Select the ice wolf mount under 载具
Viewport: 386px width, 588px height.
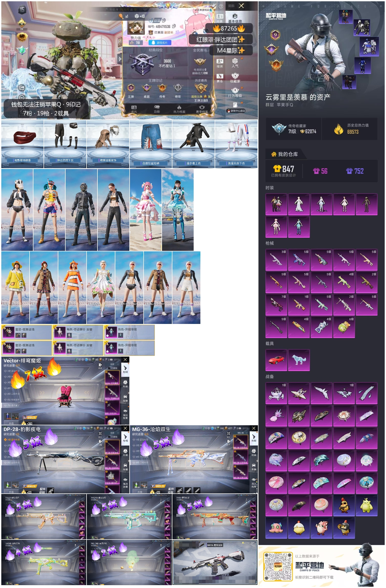299,360
